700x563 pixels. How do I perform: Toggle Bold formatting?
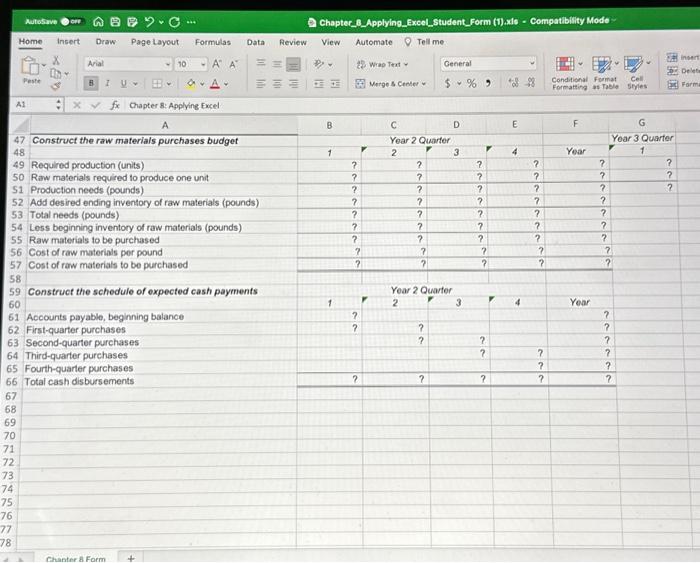(x=91, y=83)
